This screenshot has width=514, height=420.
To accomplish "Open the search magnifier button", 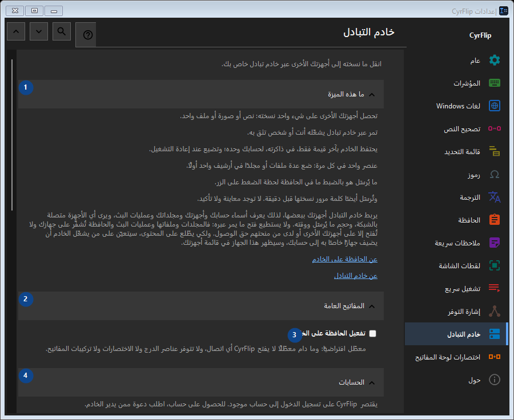I will point(62,31).
